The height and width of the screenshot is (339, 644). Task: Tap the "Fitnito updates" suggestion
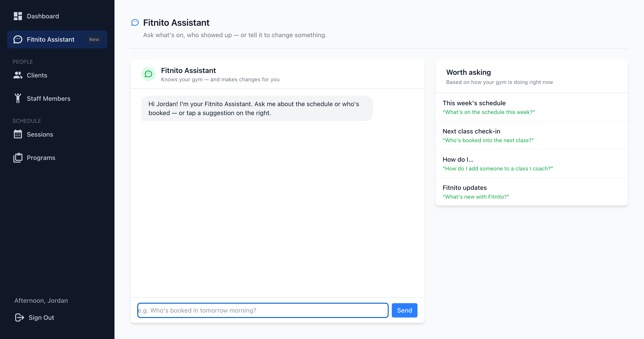[x=531, y=192]
